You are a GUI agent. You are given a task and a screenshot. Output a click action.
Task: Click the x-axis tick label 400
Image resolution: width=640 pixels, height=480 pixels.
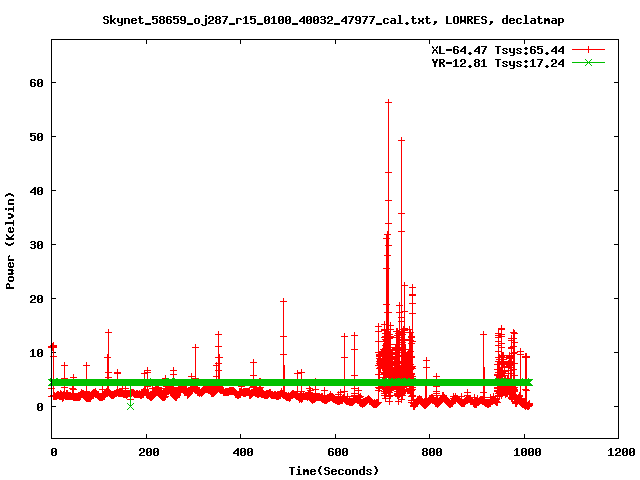point(242,452)
